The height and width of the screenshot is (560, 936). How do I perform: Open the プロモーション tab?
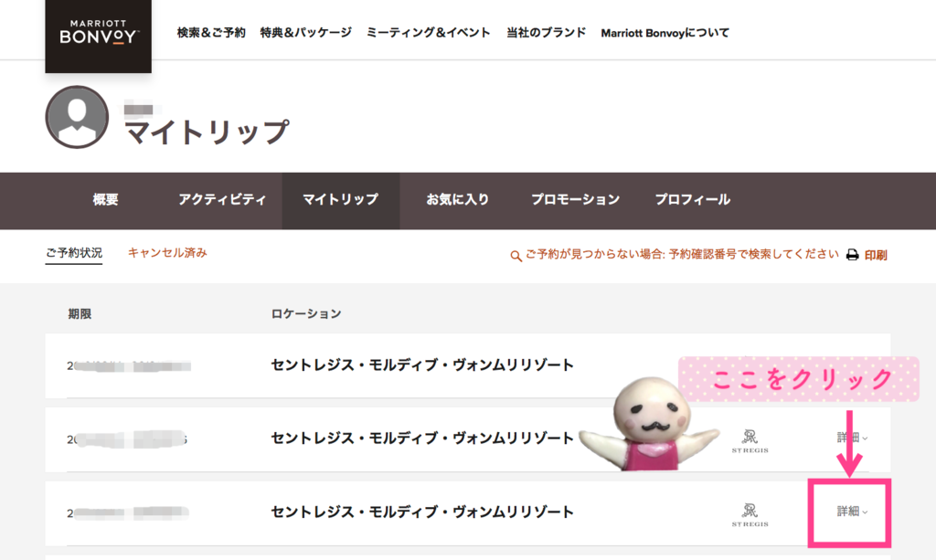coord(576,200)
